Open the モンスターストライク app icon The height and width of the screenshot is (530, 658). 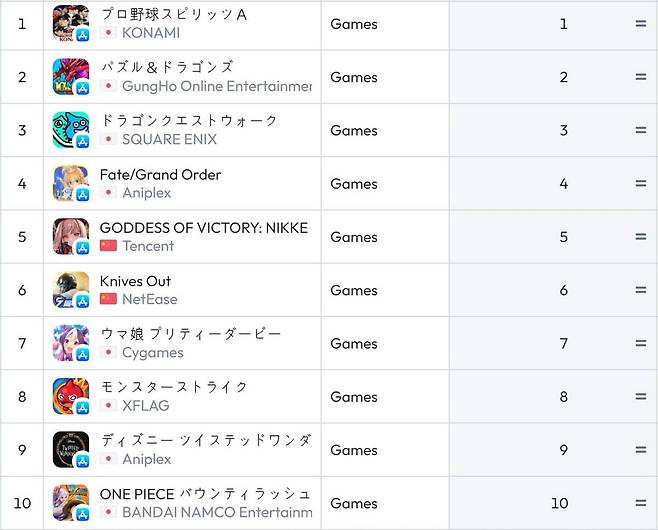(70, 396)
